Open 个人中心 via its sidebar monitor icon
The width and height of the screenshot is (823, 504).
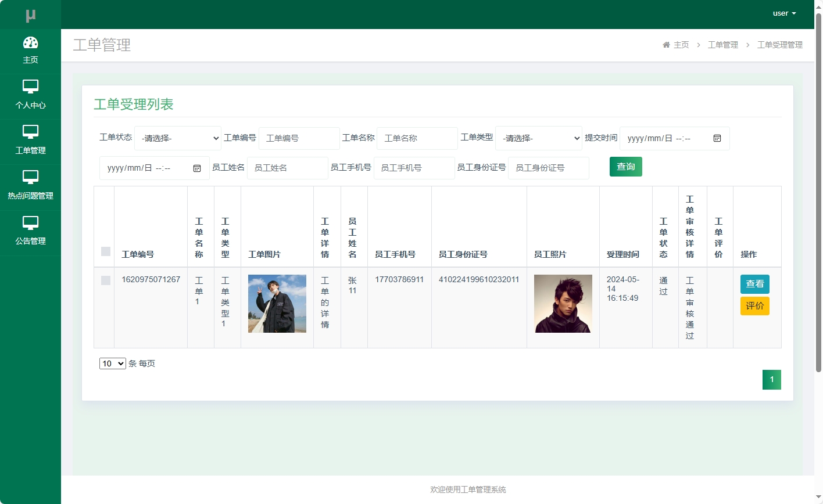point(31,87)
